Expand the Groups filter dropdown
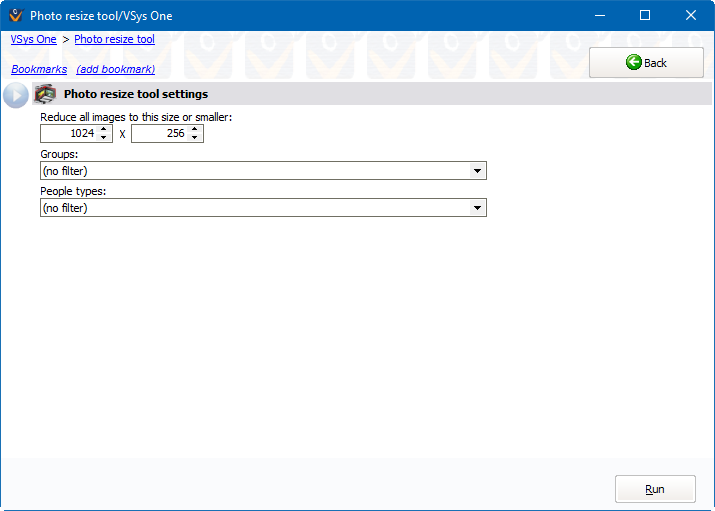This screenshot has height=511, width=715. pos(478,171)
